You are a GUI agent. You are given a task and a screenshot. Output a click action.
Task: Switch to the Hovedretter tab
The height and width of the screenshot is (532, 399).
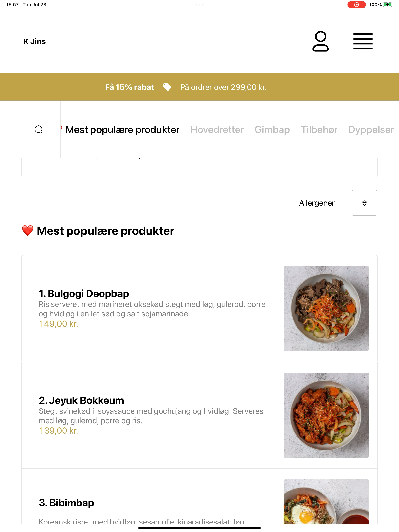[217, 130]
